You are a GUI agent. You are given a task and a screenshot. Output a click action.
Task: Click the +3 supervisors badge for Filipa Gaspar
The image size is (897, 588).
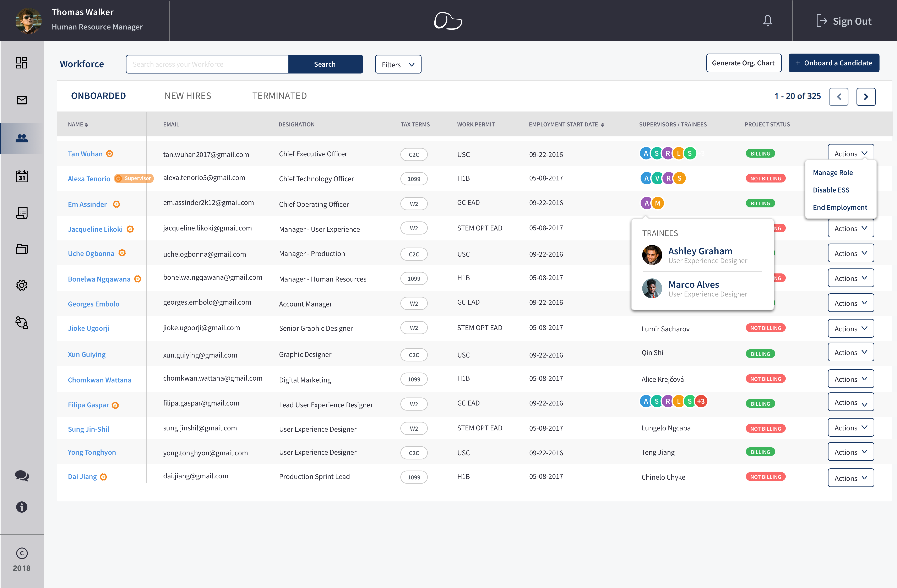pos(701,401)
